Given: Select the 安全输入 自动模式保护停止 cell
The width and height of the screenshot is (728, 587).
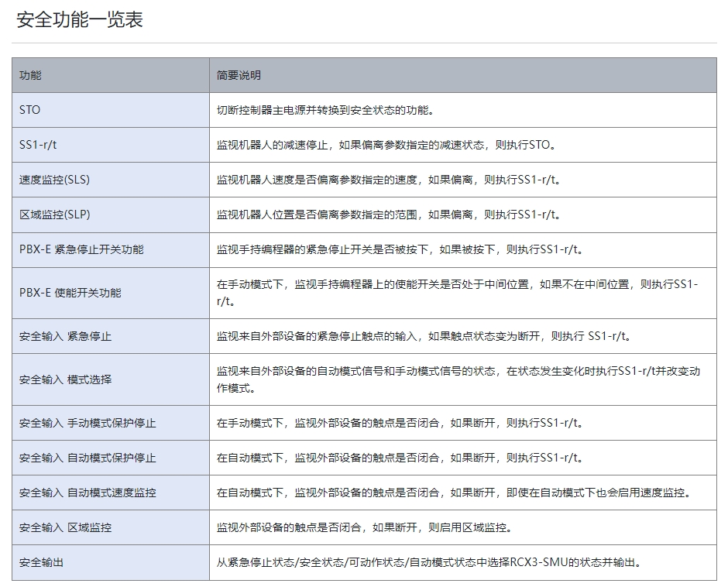Looking at the screenshot, I should tap(111, 458).
